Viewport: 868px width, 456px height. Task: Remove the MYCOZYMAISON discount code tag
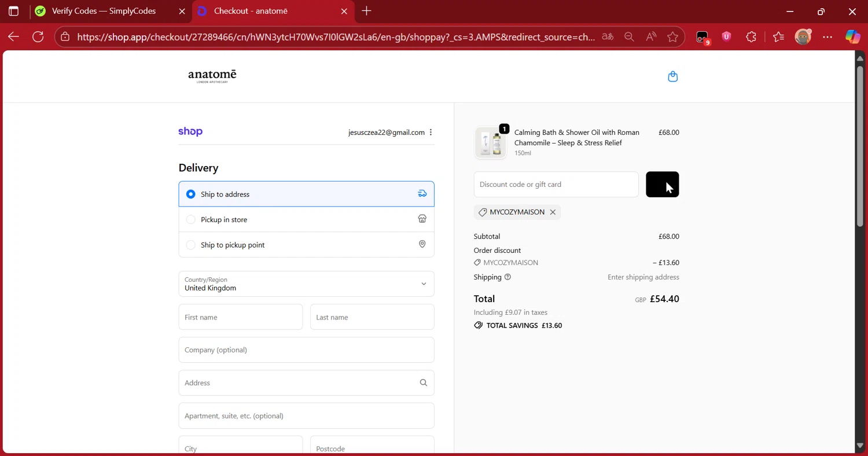point(553,212)
